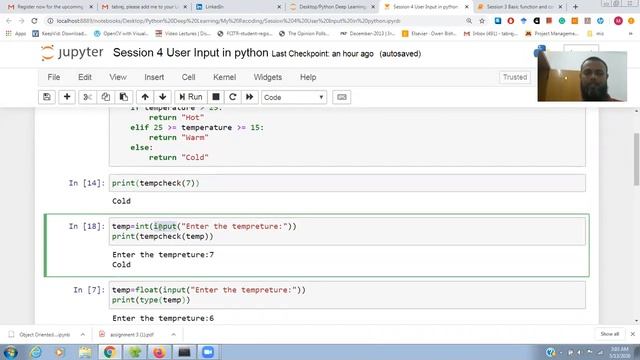Click the Jupyter logo
640x360 pixels.
click(x=72, y=53)
